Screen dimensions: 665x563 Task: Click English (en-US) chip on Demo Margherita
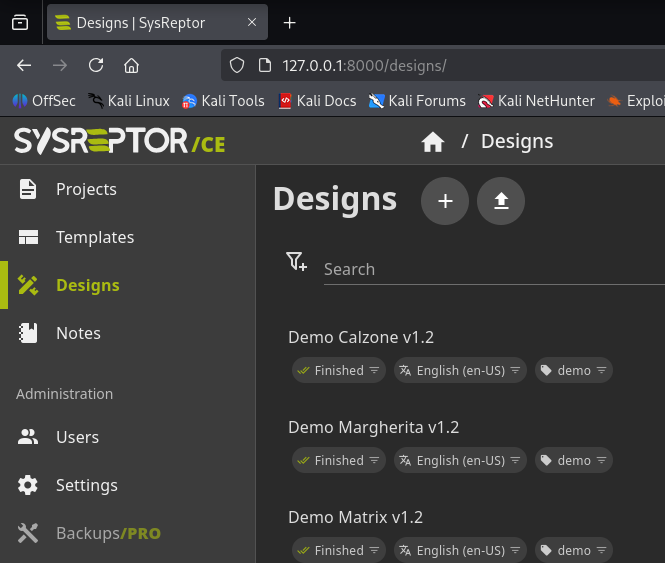(x=460, y=460)
